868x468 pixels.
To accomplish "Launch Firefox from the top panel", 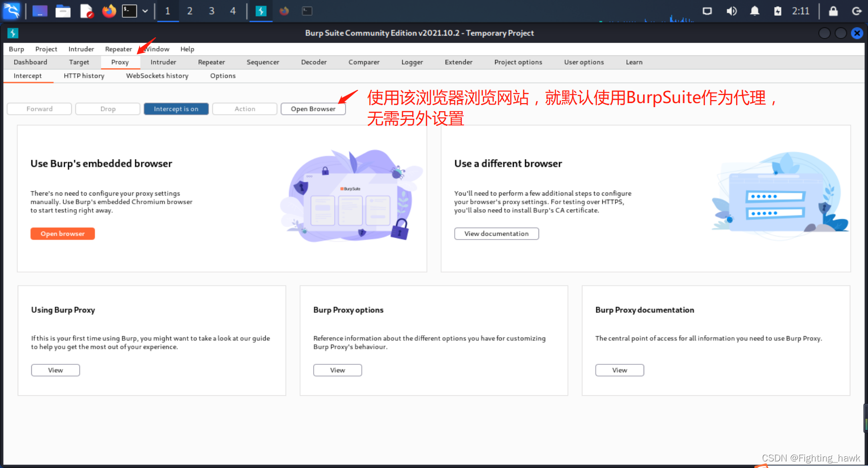I will click(x=109, y=11).
